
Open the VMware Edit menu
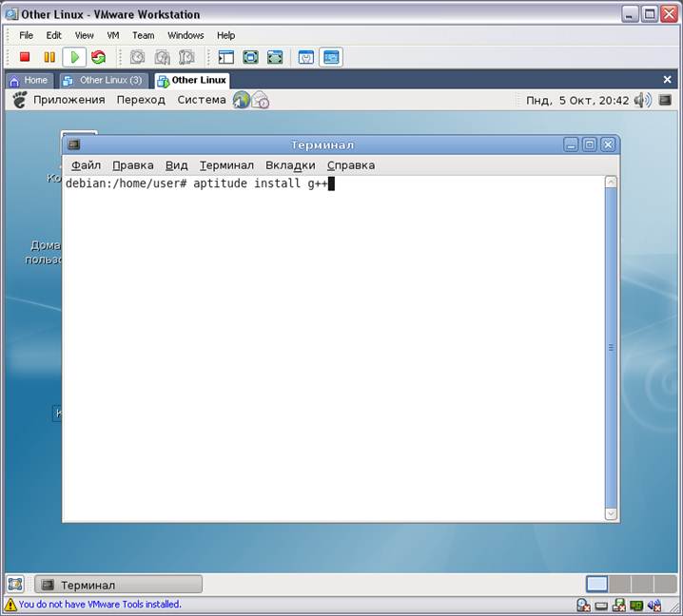click(53, 35)
